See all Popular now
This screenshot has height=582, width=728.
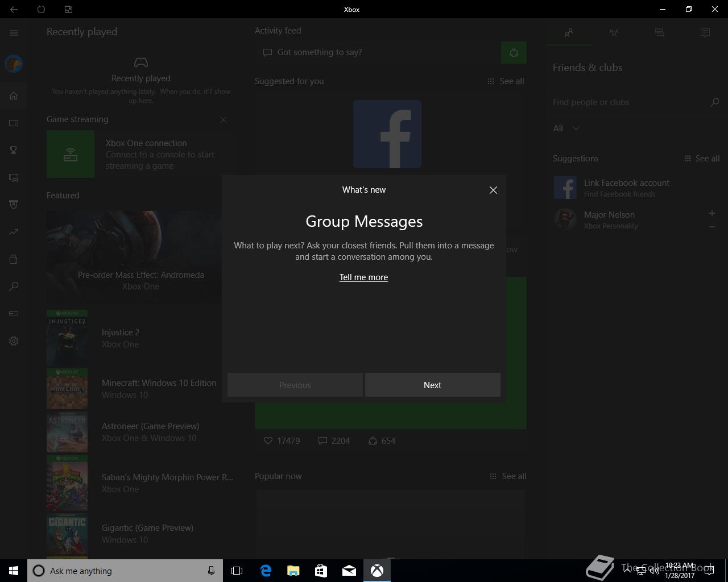coord(507,476)
